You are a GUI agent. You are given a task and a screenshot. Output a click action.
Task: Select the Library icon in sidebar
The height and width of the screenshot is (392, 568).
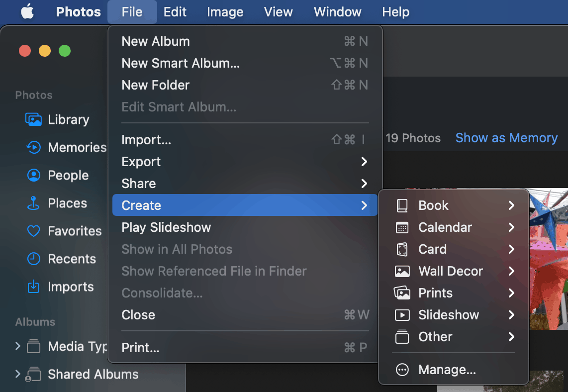pos(33,119)
